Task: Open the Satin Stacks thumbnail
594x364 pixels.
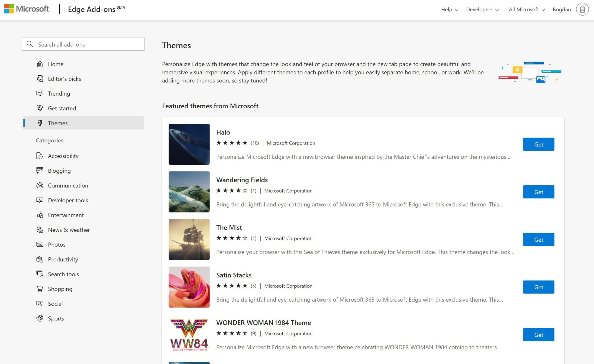Action: pos(189,287)
